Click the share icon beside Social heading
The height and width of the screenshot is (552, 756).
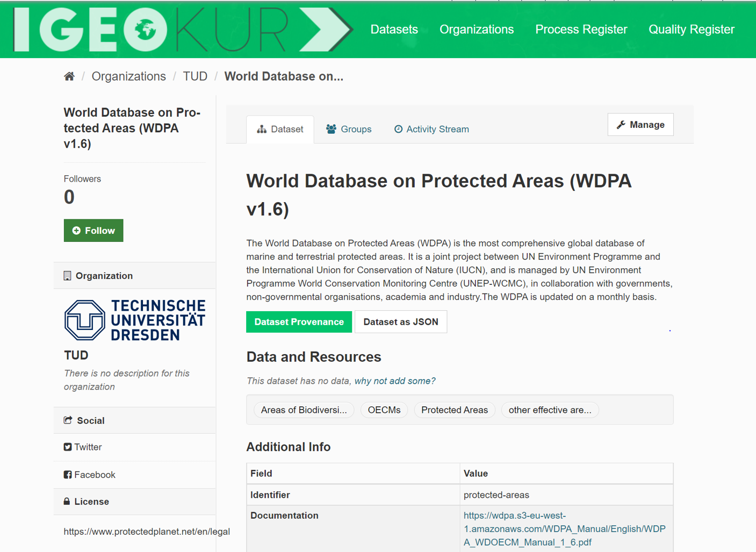pyautogui.click(x=68, y=420)
